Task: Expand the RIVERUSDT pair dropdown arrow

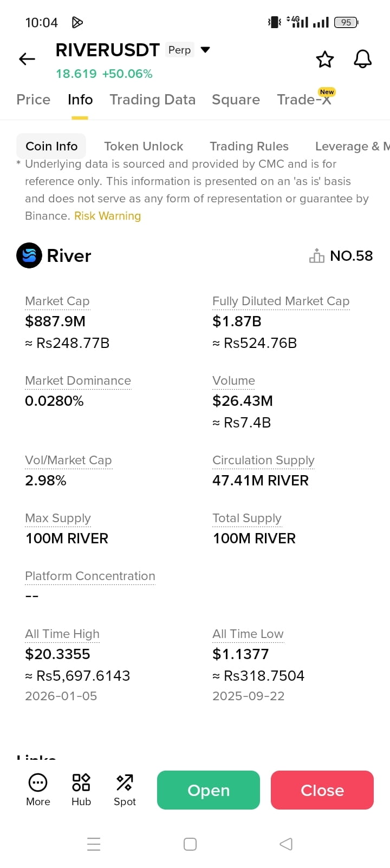Action: (x=205, y=50)
